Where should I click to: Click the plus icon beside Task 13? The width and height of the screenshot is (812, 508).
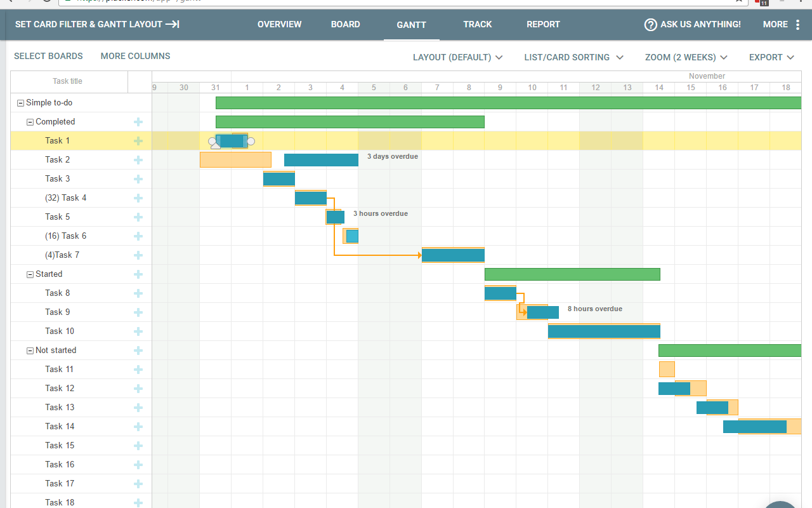(x=138, y=408)
